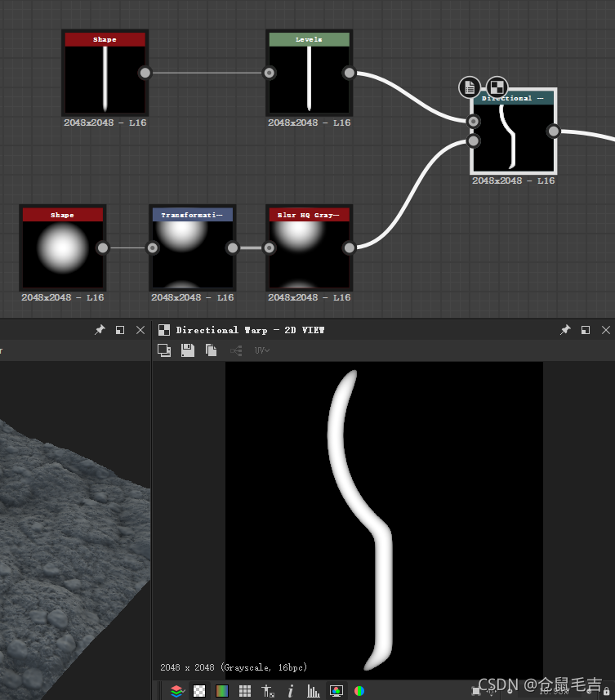Viewport: 615px width, 700px height.
Task: Click the 2D view checker badge on Directional node
Action: pyautogui.click(x=497, y=87)
